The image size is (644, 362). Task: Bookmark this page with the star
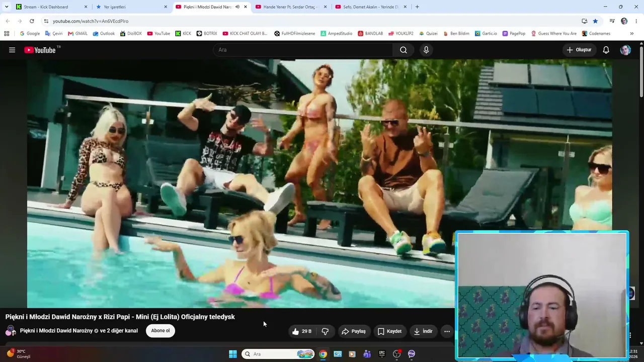pos(595,21)
